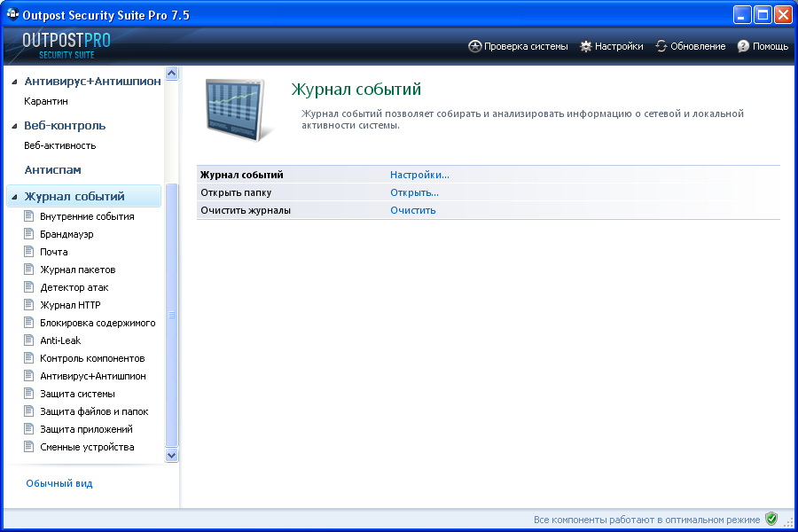Open the Карантин item

coord(46,101)
